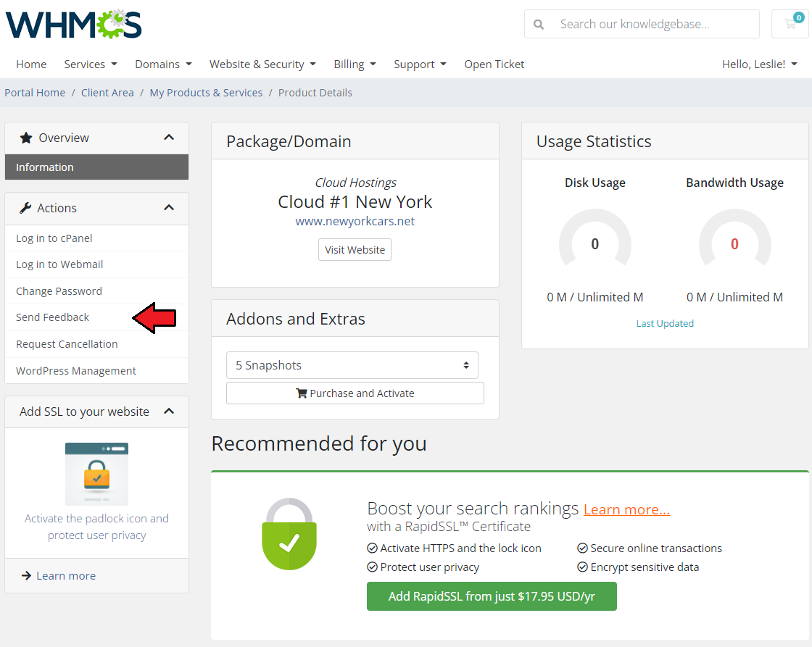Click Activate HTTPS and the lock icon text
The height and width of the screenshot is (647, 812).
pos(460,548)
